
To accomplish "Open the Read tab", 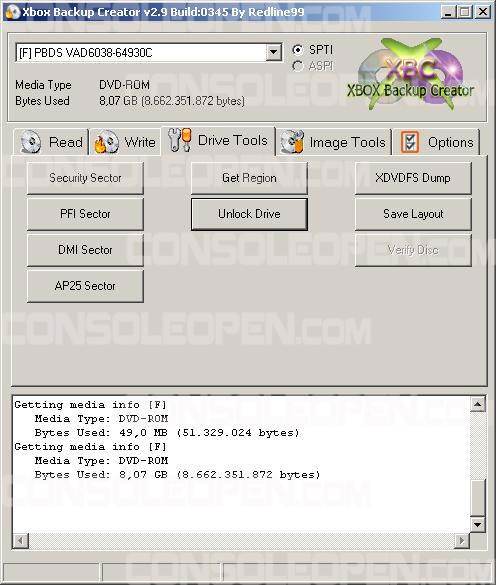I will point(51,142).
